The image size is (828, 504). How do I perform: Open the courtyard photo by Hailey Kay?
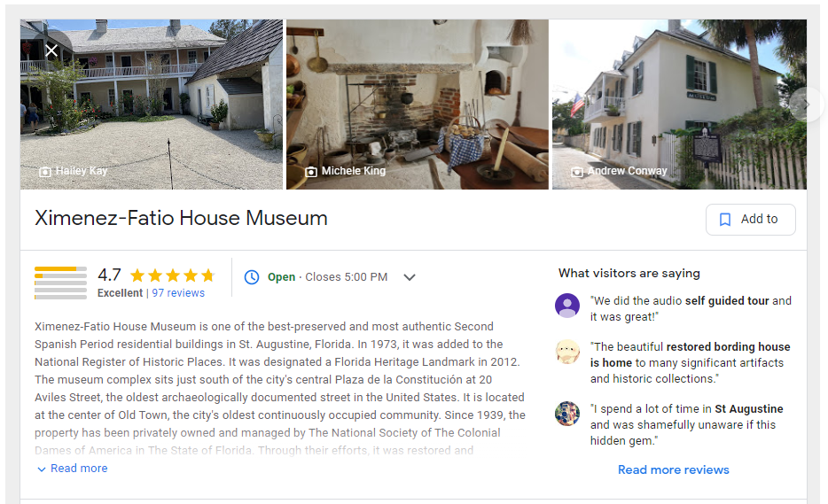click(x=152, y=105)
